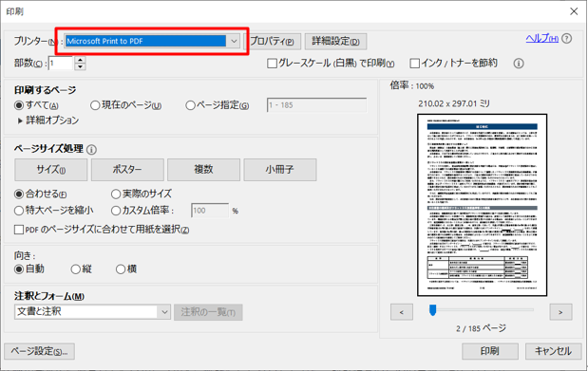Open the ヘルプ link
588x371 pixels.
[x=542, y=38]
